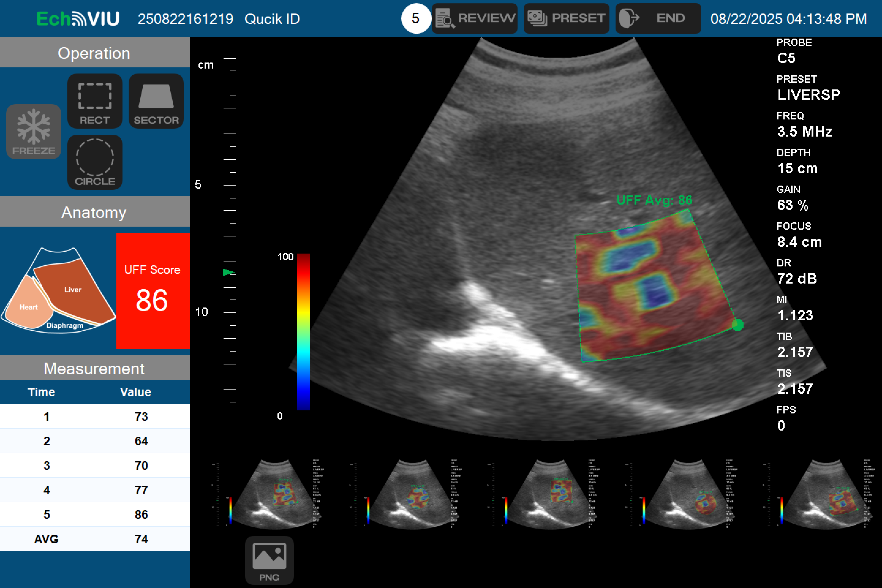Open the PRESET menu
This screenshot has width=882, height=588.
coord(566,18)
